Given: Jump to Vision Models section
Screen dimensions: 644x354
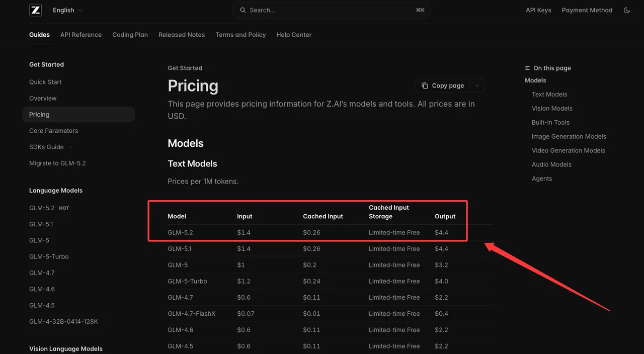Looking at the screenshot, I should [552, 108].
